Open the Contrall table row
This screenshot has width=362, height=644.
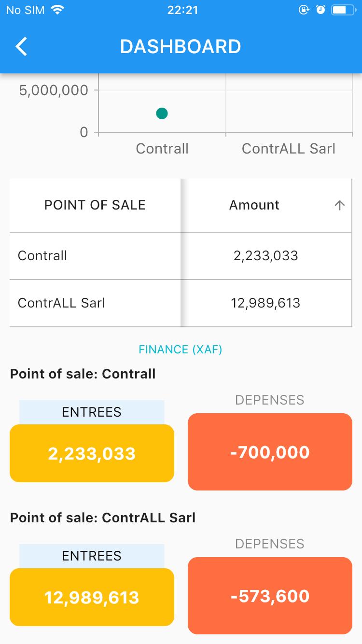181,256
